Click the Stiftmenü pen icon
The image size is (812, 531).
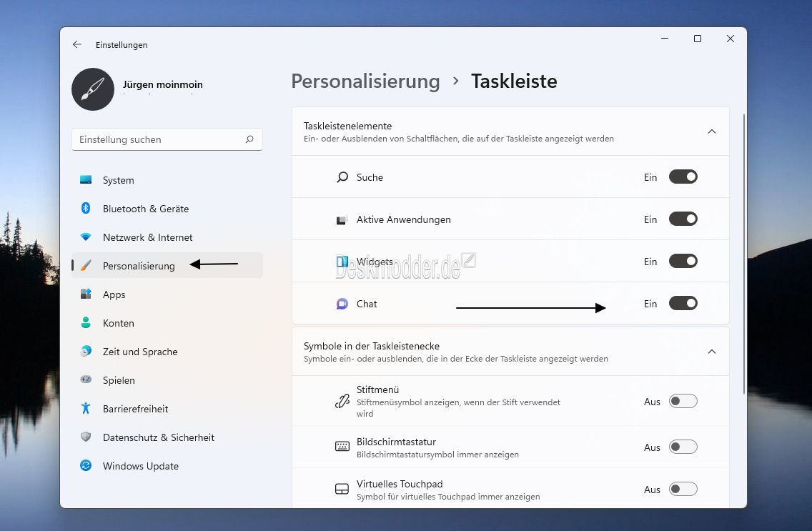(x=342, y=401)
